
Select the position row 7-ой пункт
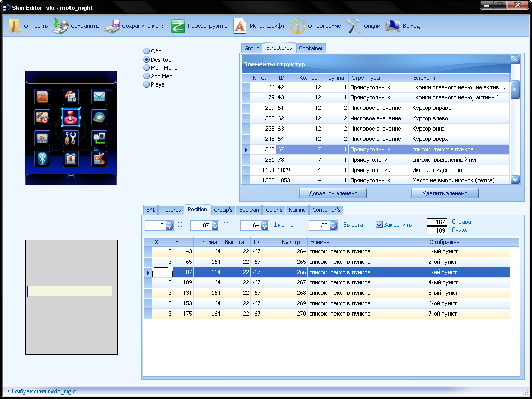(x=327, y=313)
